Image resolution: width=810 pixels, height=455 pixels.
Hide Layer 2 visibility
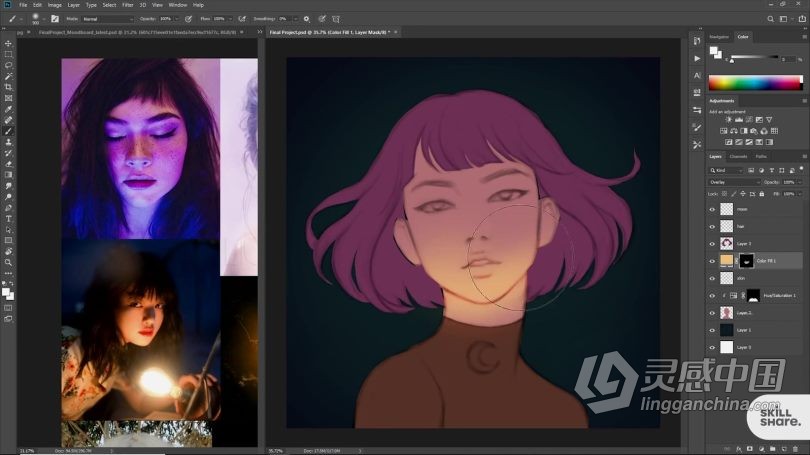point(712,313)
